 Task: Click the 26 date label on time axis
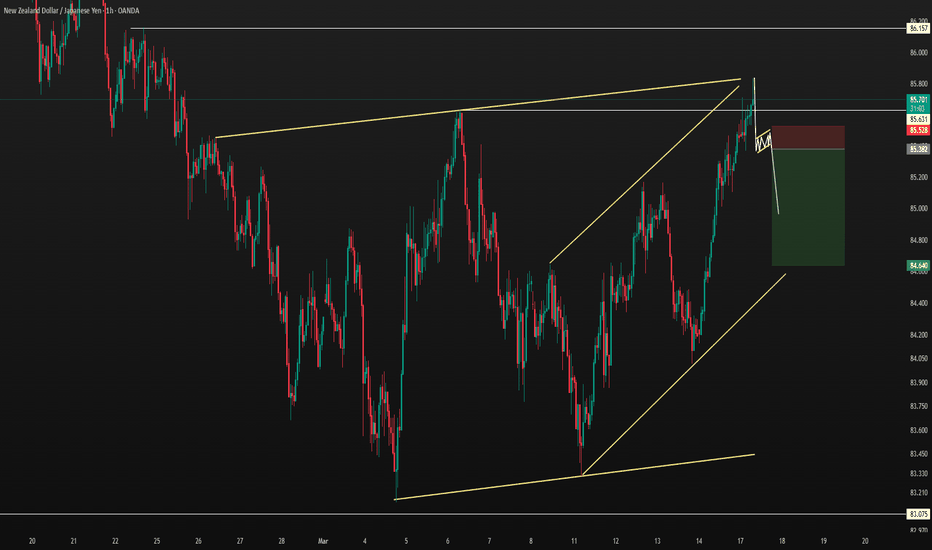click(199, 541)
